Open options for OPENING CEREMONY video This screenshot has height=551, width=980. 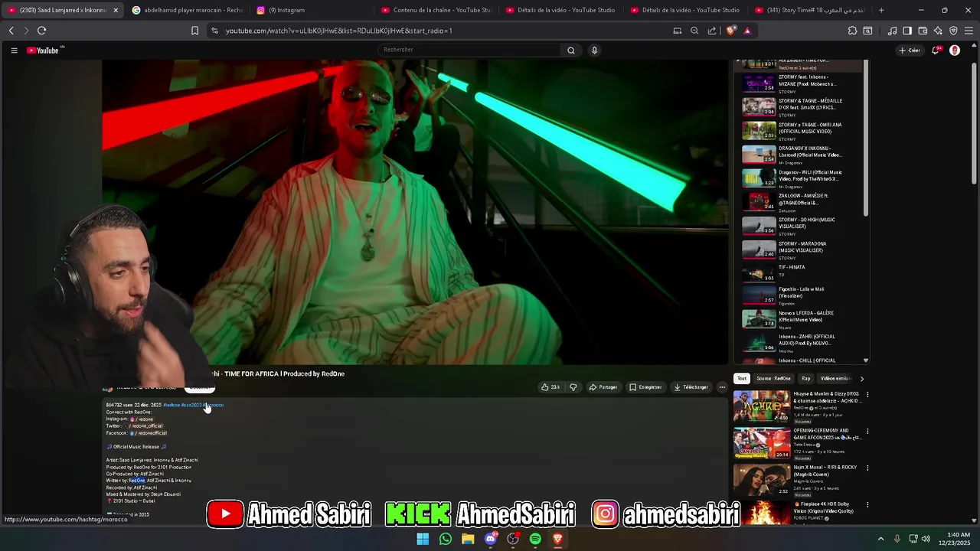(867, 431)
